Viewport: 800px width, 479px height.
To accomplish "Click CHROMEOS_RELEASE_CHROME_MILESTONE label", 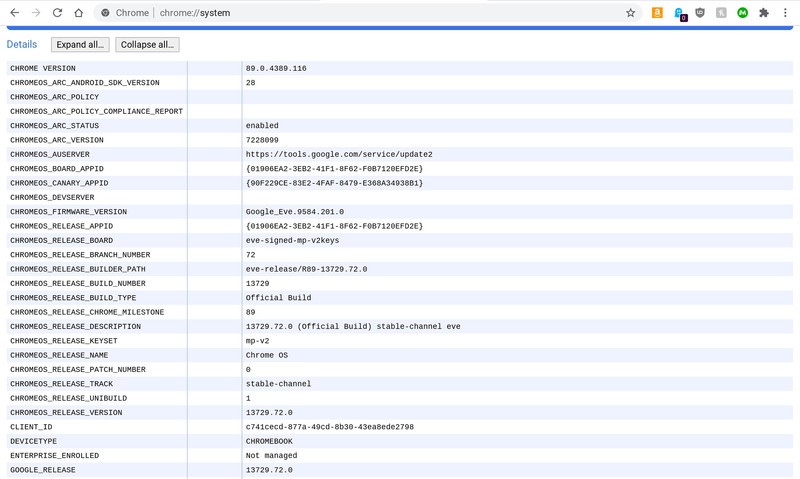I will pos(87,312).
